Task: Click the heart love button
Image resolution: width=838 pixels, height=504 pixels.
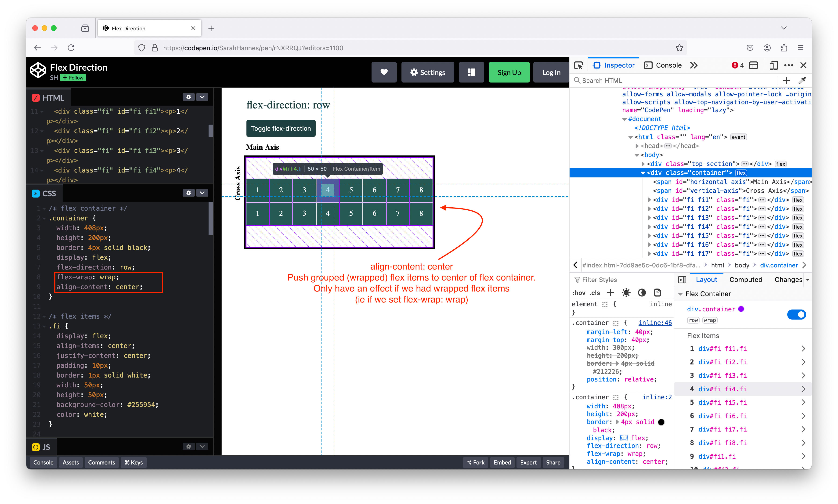Action: (x=384, y=72)
